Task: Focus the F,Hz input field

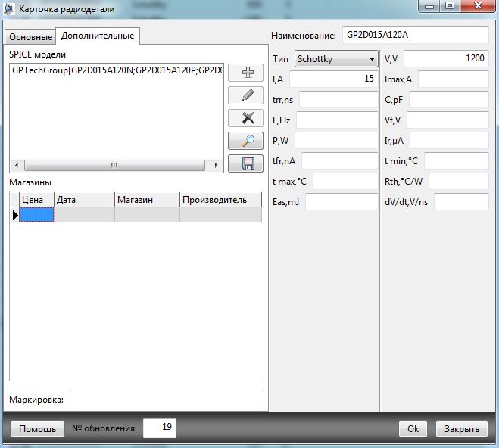Action: tap(337, 120)
